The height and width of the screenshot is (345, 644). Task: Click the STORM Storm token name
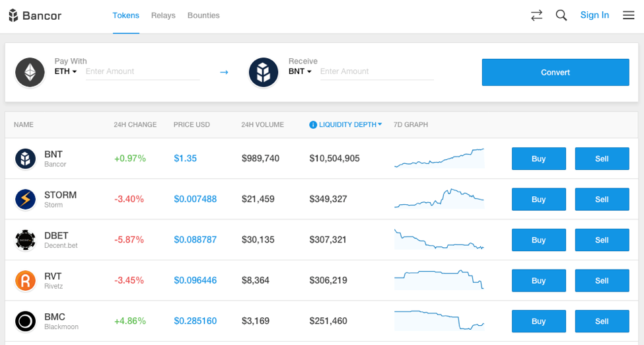click(60, 200)
